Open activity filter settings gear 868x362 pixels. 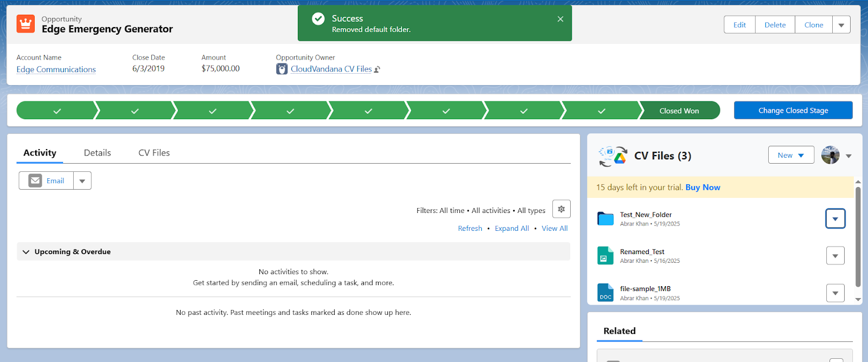click(561, 209)
